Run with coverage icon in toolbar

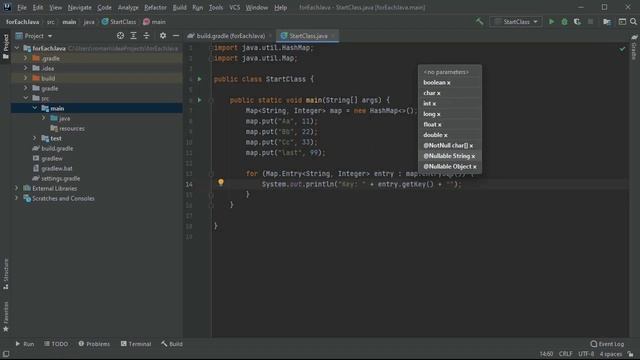(577, 22)
